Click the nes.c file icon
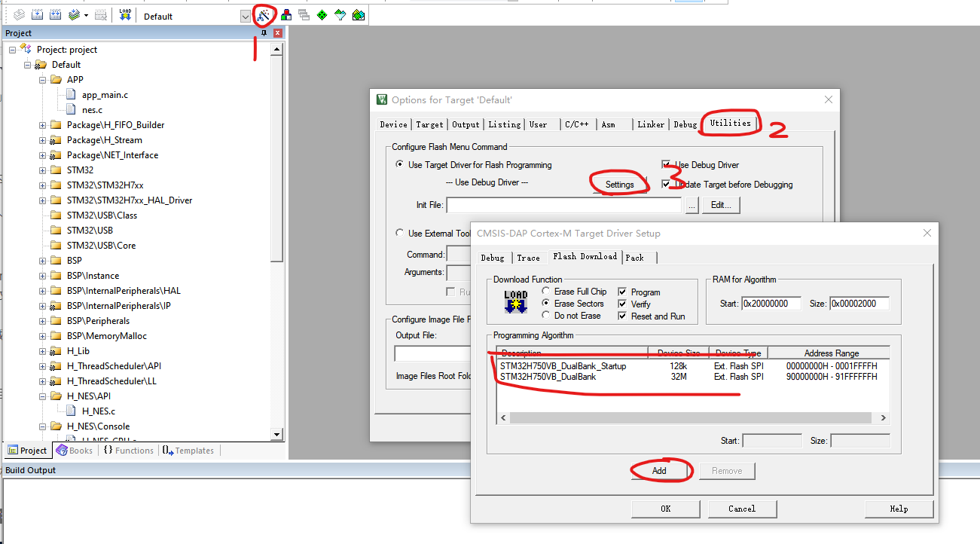 click(x=71, y=110)
